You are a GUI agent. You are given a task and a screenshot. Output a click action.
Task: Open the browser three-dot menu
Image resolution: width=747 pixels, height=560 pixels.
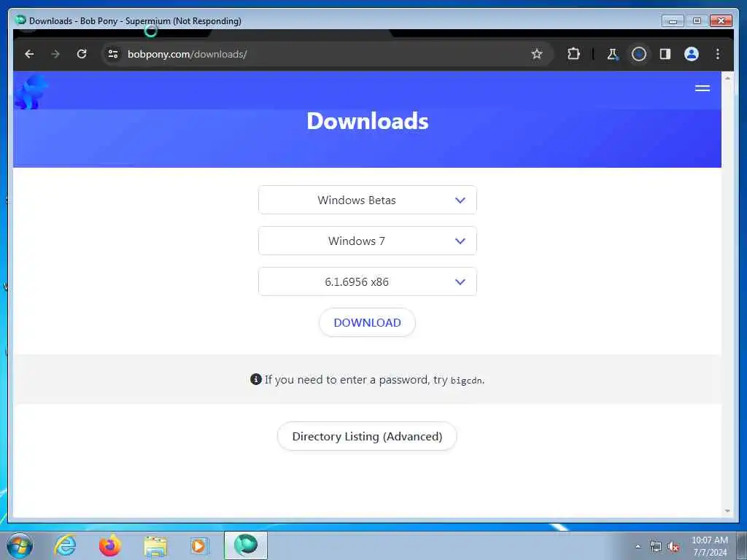pos(718,54)
